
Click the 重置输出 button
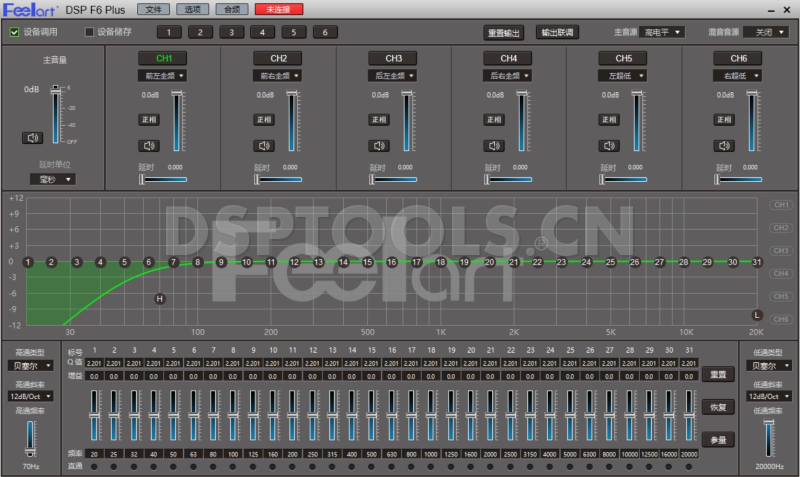504,32
